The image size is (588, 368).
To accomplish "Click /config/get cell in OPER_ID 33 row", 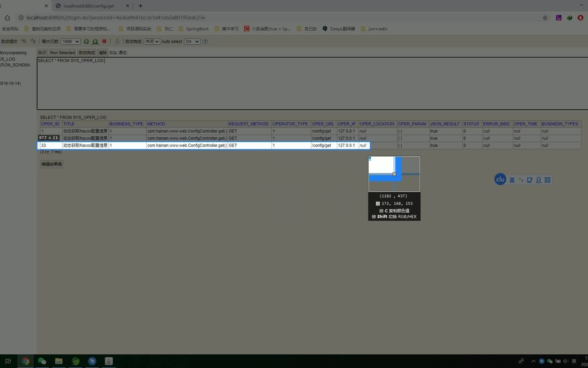I will tap(323, 145).
